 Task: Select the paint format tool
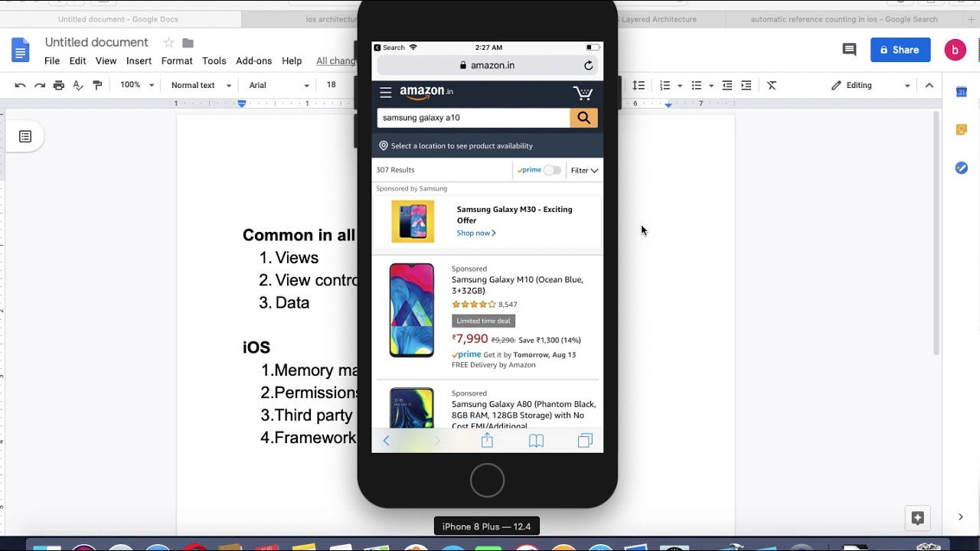coord(97,85)
